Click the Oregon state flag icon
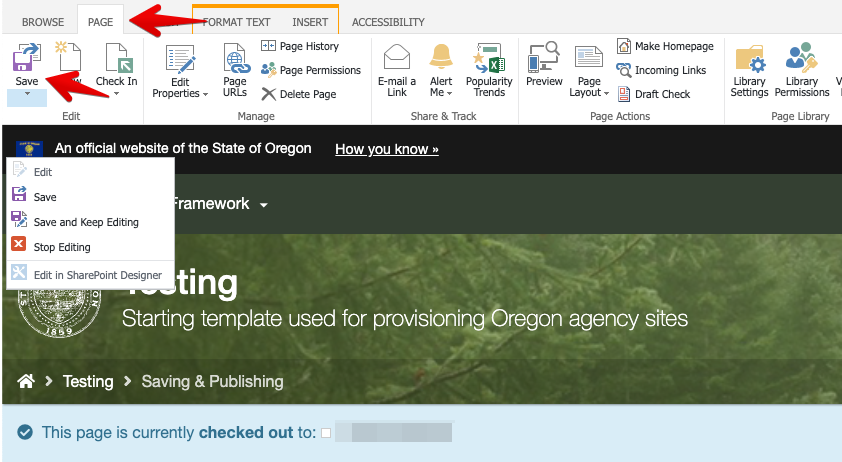The width and height of the screenshot is (842, 462). [x=30, y=149]
